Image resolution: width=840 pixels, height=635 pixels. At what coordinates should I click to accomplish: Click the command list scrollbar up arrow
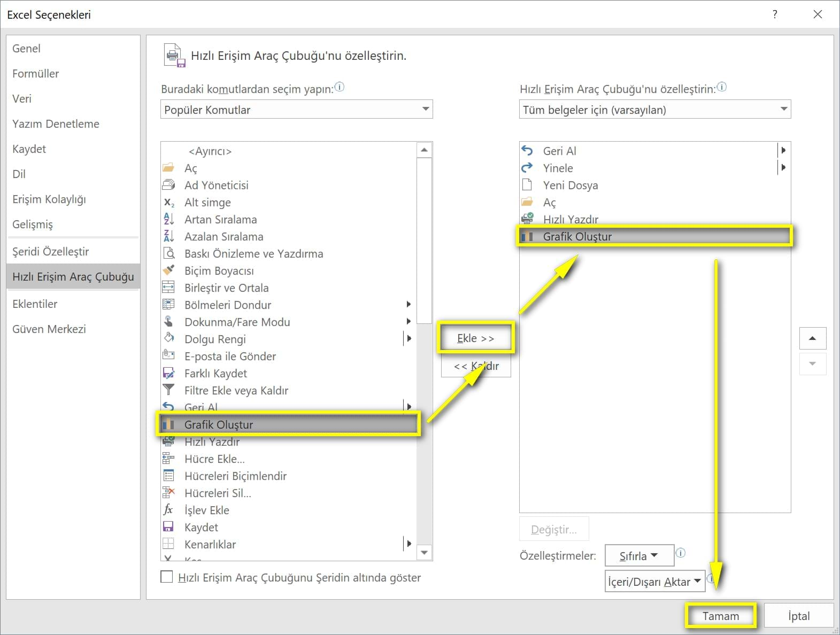click(424, 150)
